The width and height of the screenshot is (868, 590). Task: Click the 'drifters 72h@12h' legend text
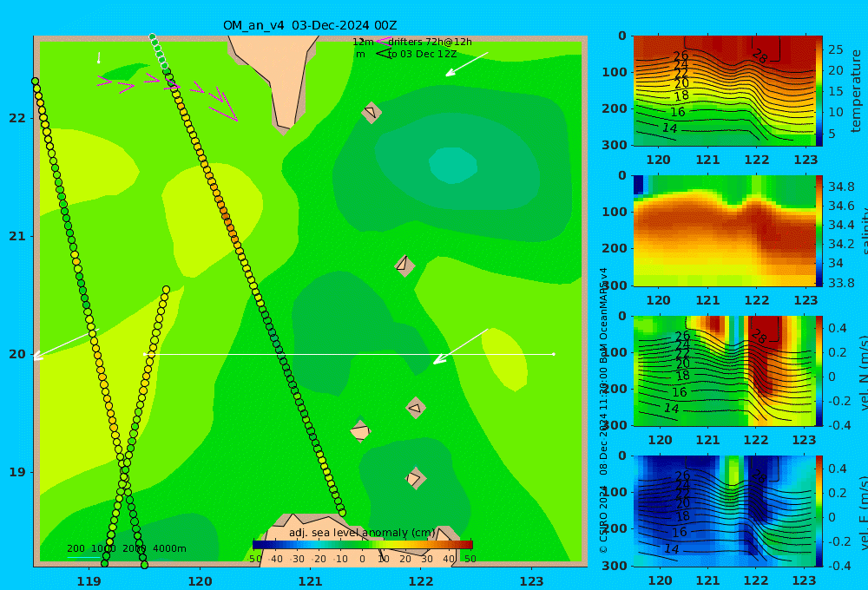tap(430, 42)
